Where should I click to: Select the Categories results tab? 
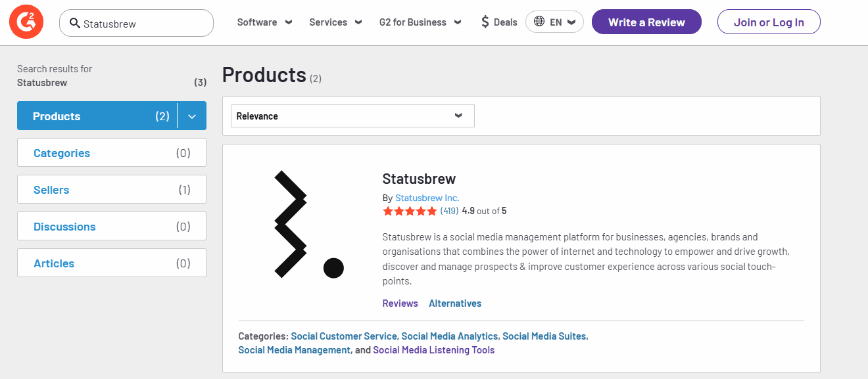112,153
